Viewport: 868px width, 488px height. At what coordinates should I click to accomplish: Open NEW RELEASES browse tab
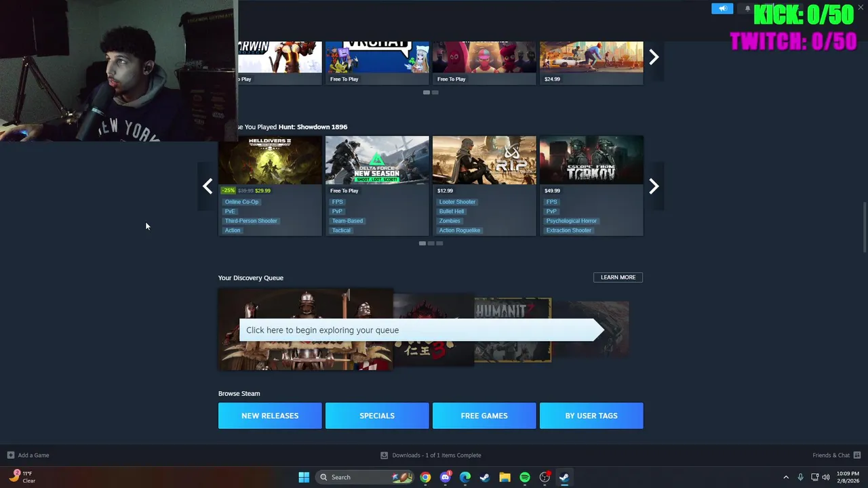click(x=270, y=415)
